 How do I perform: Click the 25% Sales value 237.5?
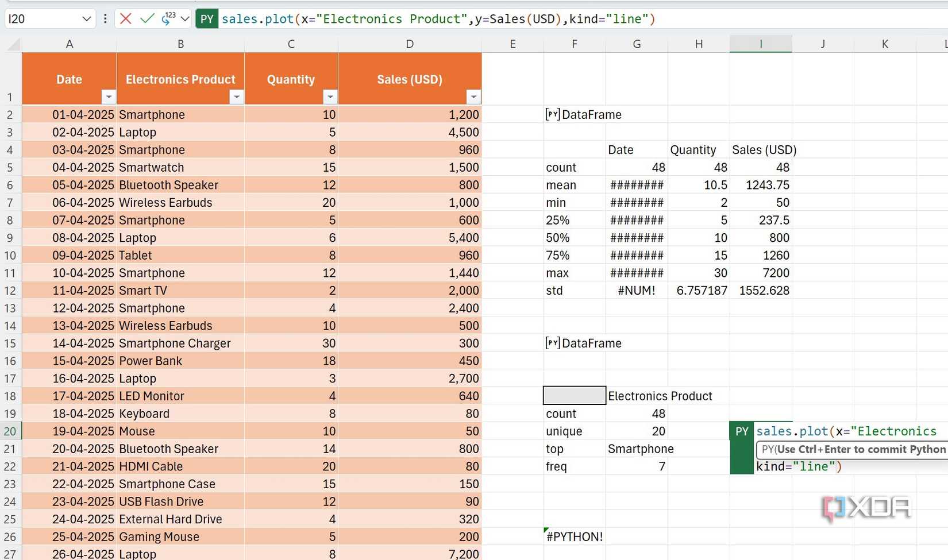pyautogui.click(x=761, y=220)
